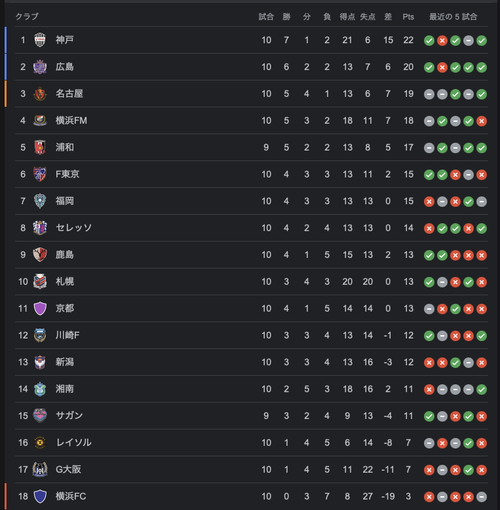Click the Nagoya (名古屋) club crest
The height and width of the screenshot is (510, 500).
click(x=40, y=94)
